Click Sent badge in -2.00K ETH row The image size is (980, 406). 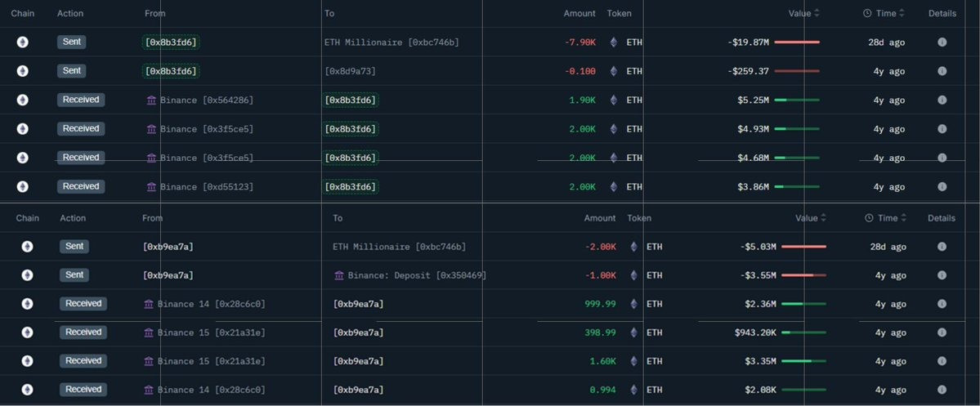pyautogui.click(x=74, y=246)
